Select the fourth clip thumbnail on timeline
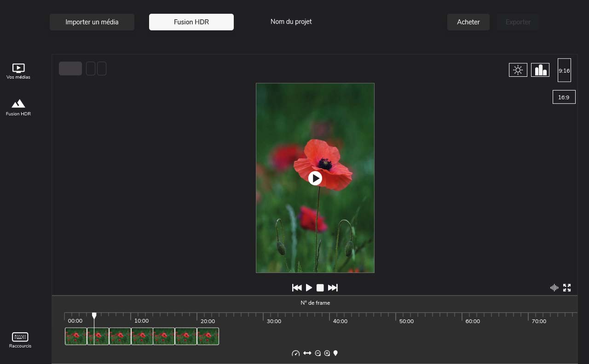589x364 pixels. click(x=142, y=336)
